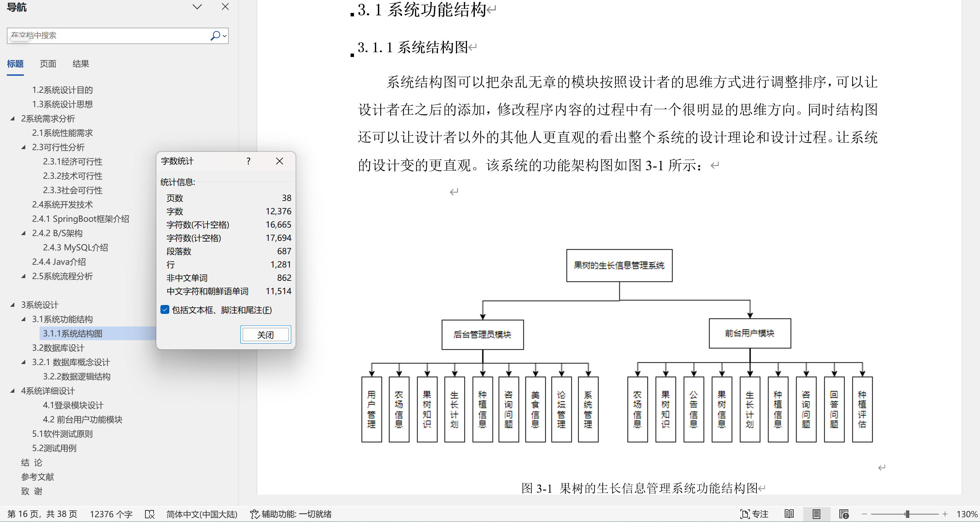Image resolution: width=980 pixels, height=522 pixels.
Task: Collapse the 2.3可行性分析 heading
Action: click(x=24, y=147)
